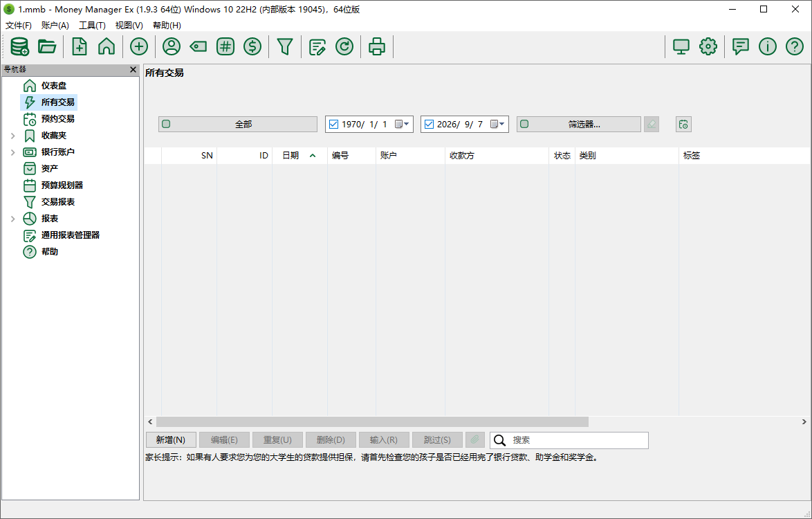Screen dimensions: 812x519
Task: Close the 导航器 panel
Action: coord(133,69)
